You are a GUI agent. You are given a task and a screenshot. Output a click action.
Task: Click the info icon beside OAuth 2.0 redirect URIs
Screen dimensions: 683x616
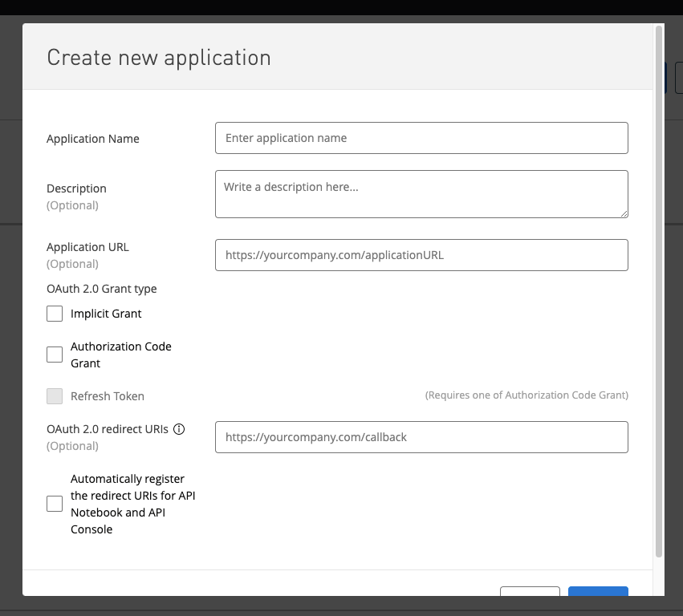point(179,429)
